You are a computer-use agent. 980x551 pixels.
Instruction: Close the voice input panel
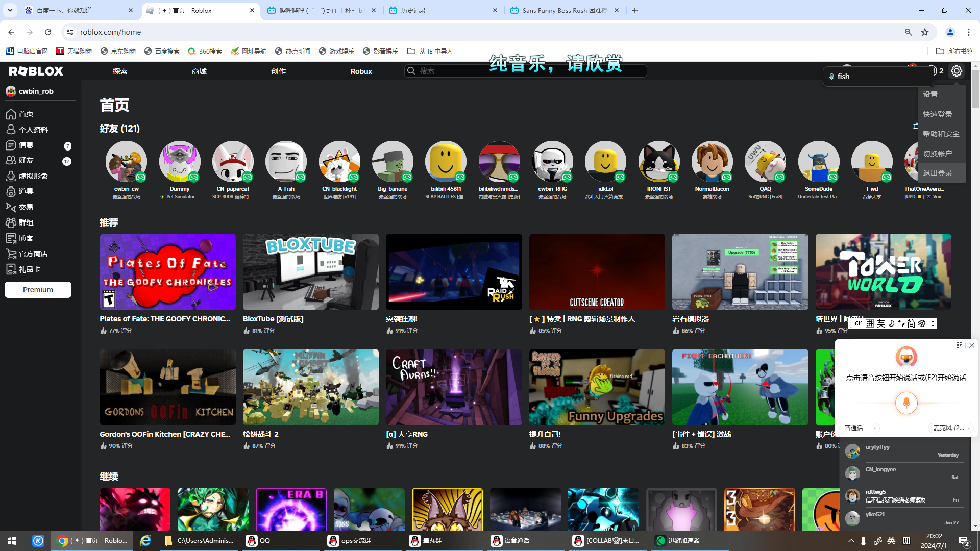click(x=972, y=345)
